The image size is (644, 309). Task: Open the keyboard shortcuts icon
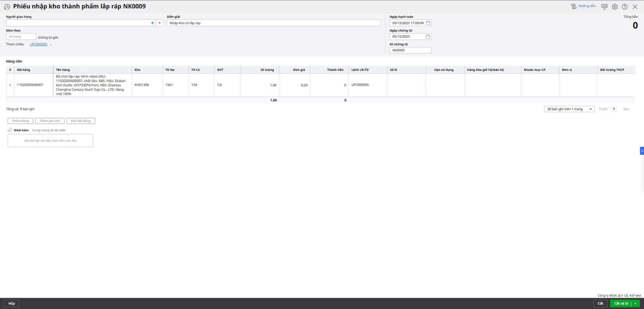click(604, 6)
